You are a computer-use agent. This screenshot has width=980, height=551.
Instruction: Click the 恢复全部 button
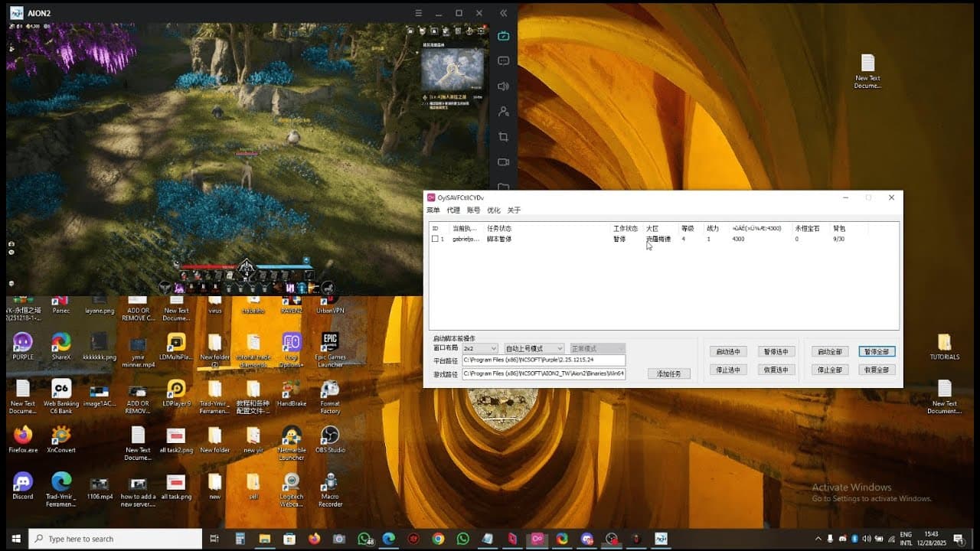(877, 370)
